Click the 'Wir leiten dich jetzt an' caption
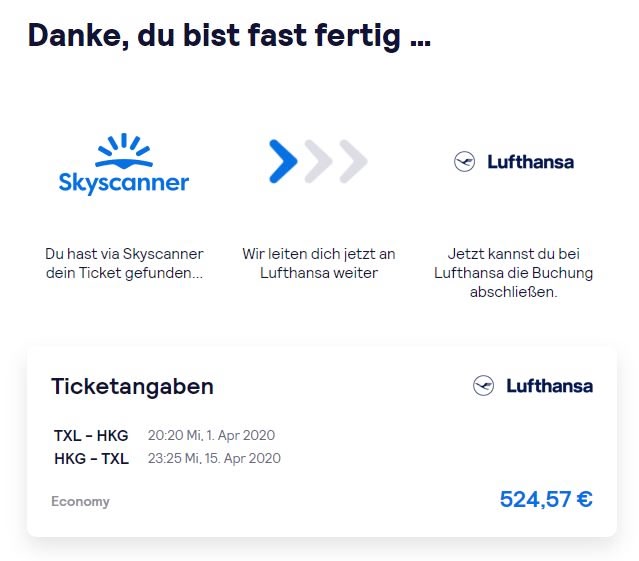Viewport: 639px width, 561px height. pos(319,263)
